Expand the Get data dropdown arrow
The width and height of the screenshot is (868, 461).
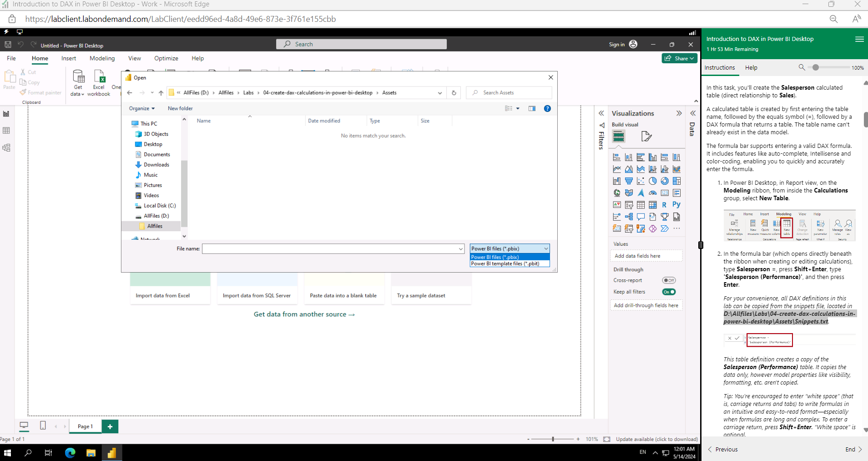point(83,95)
